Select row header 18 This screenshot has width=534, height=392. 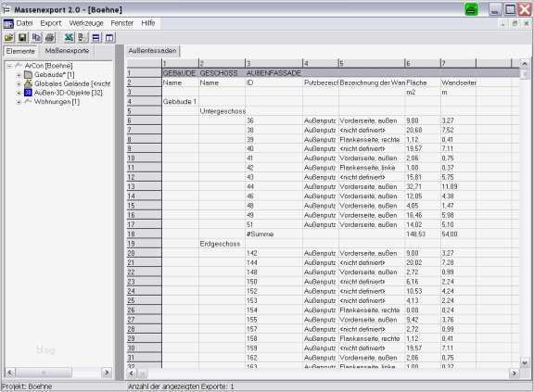click(144, 234)
